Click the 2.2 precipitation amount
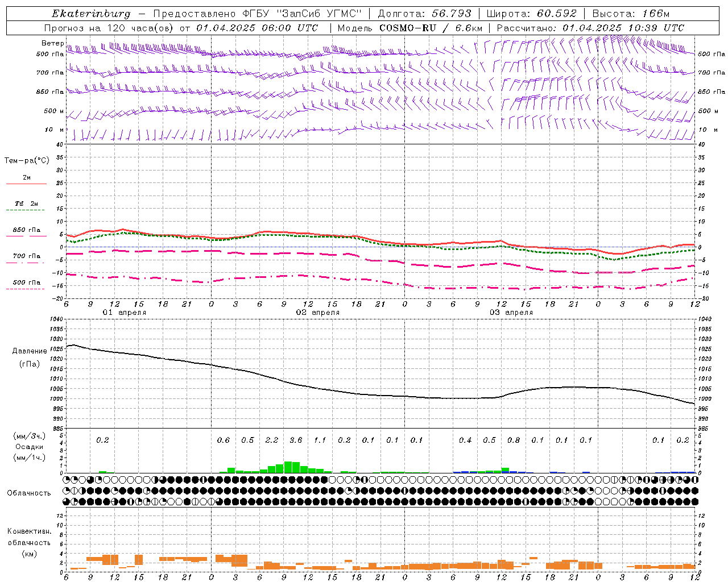The image size is (728, 582). pyautogui.click(x=272, y=440)
